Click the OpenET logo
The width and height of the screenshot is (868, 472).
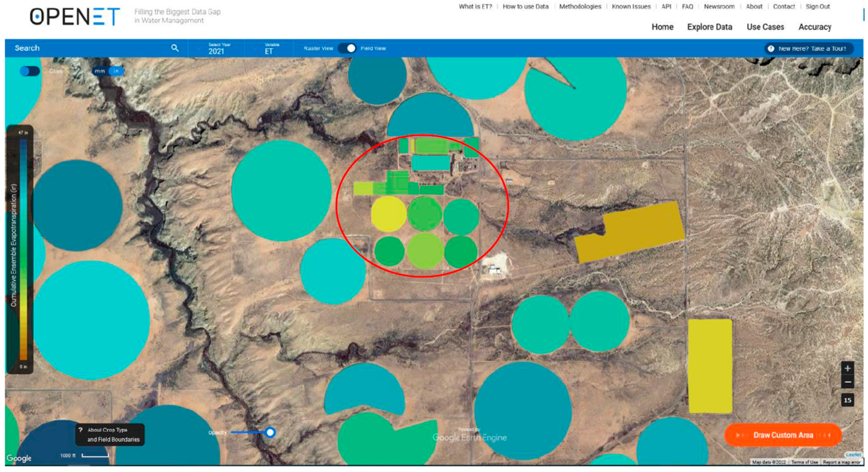75,17
